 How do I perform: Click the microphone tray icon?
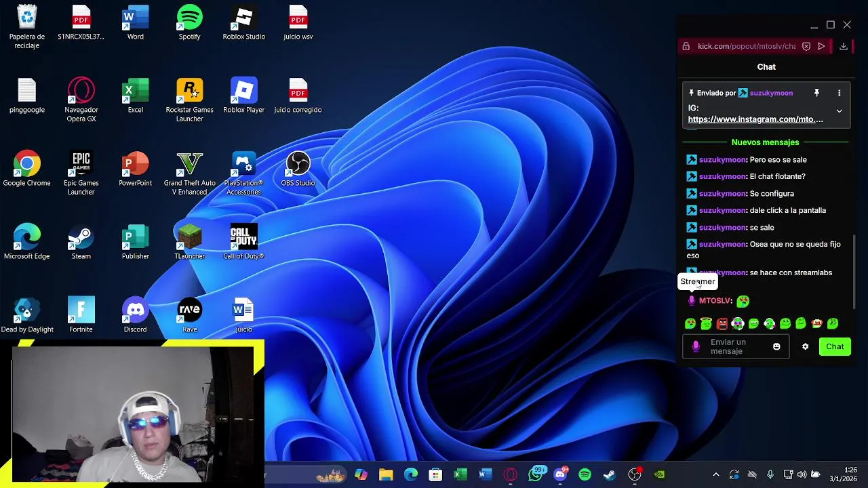click(770, 474)
